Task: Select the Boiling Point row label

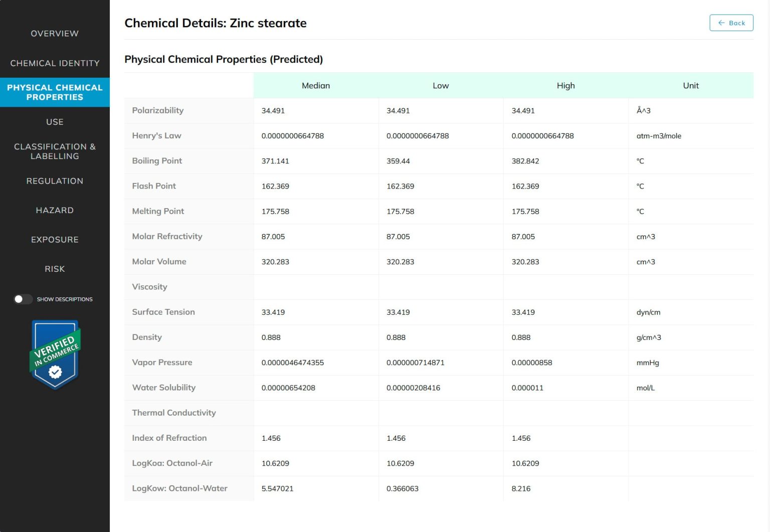Action: [x=157, y=160]
